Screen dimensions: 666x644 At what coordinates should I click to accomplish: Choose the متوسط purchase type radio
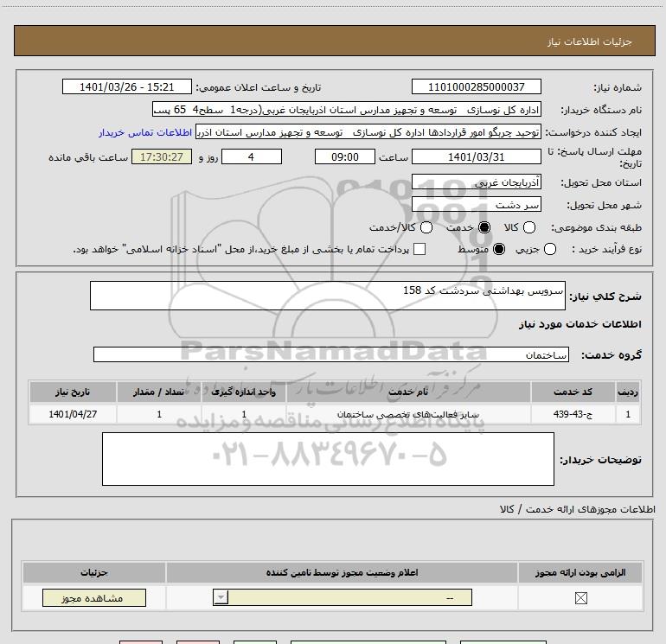click(x=499, y=249)
